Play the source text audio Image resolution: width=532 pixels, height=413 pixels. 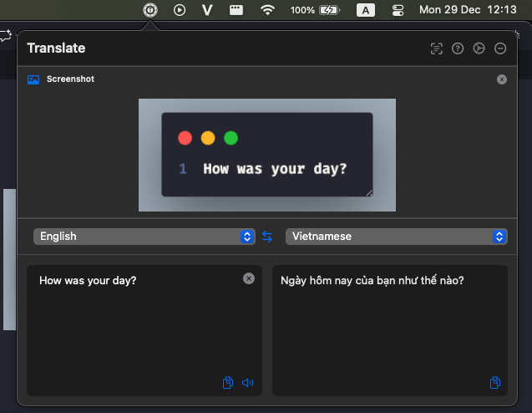247,383
